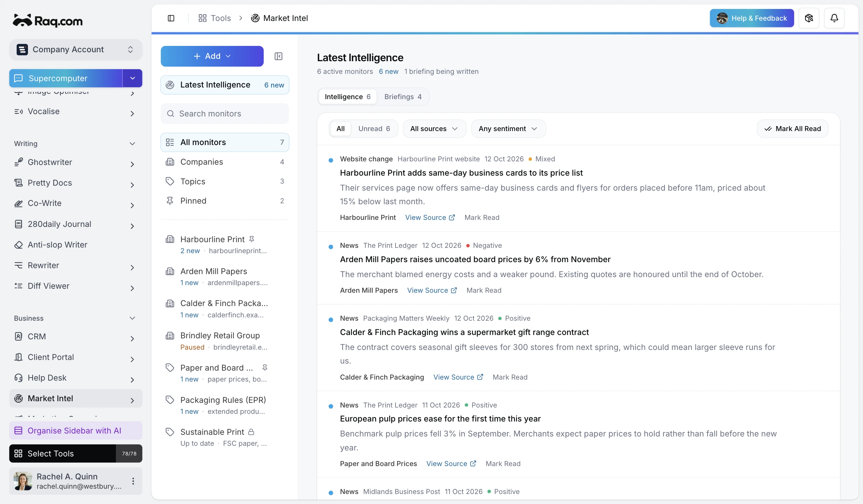Open Anti-slop Writer tool
This screenshot has width=863, height=504.
click(76, 245)
